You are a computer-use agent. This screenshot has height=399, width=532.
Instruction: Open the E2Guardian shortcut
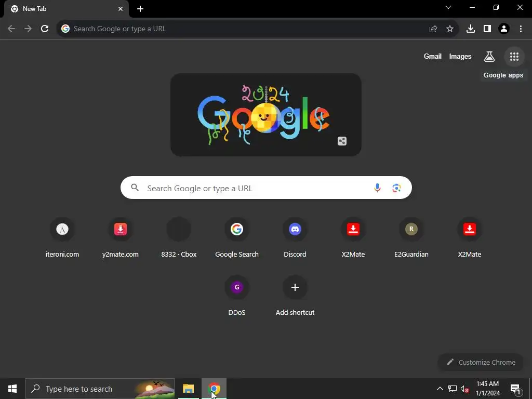click(411, 237)
